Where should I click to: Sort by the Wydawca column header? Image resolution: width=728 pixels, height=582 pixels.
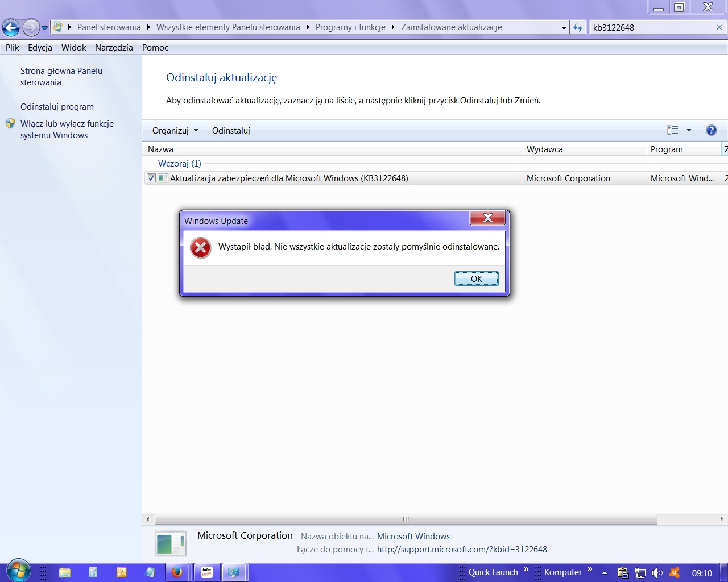[x=585, y=149]
